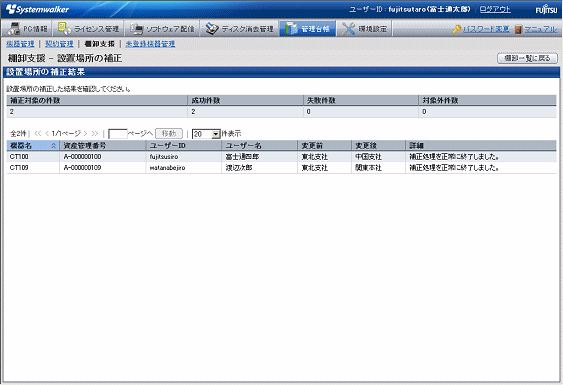Screen dimensions: 563x385
Task: Open the ライセンス管理 license icon
Action: pyautogui.click(x=65, y=28)
